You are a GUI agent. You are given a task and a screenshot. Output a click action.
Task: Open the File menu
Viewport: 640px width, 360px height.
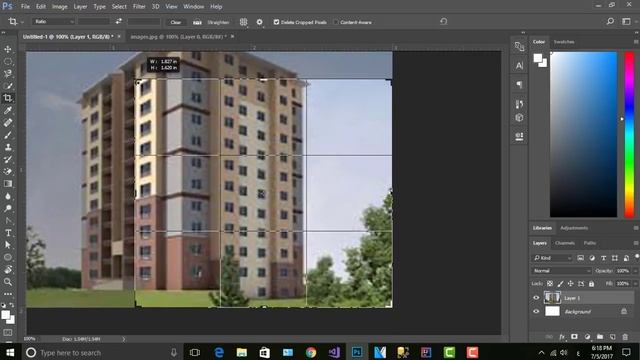point(25,7)
